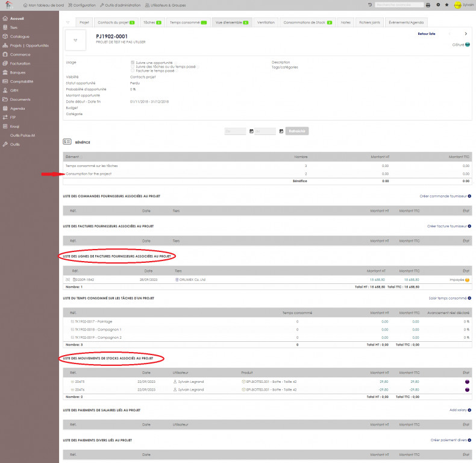Open the Projets | Opportunités sidebar icon
Viewport: 476px width, 463px height.
point(5,46)
